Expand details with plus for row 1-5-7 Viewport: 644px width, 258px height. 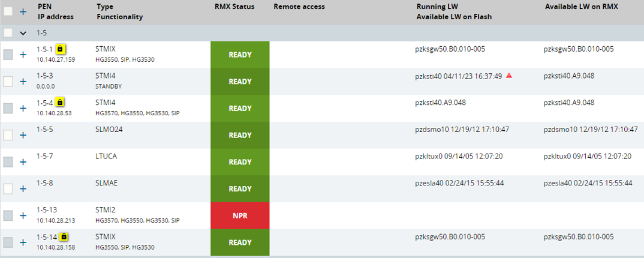pos(23,162)
